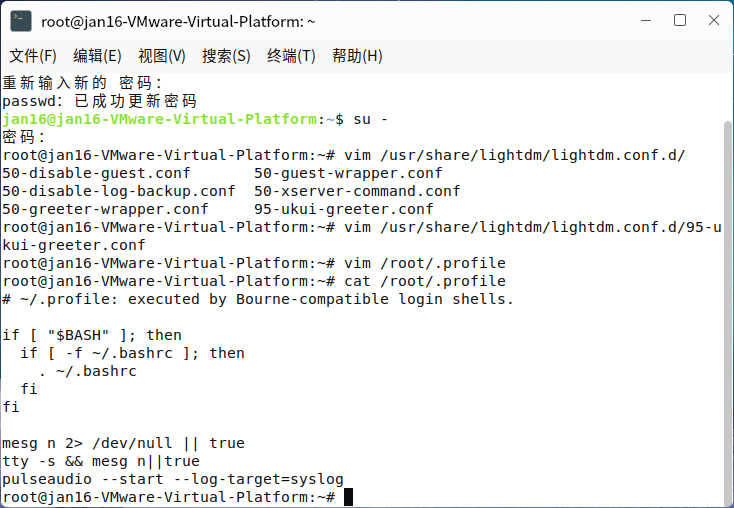Screen dimensions: 734x508
Task: Minimize the terminal window
Action: pos(646,21)
